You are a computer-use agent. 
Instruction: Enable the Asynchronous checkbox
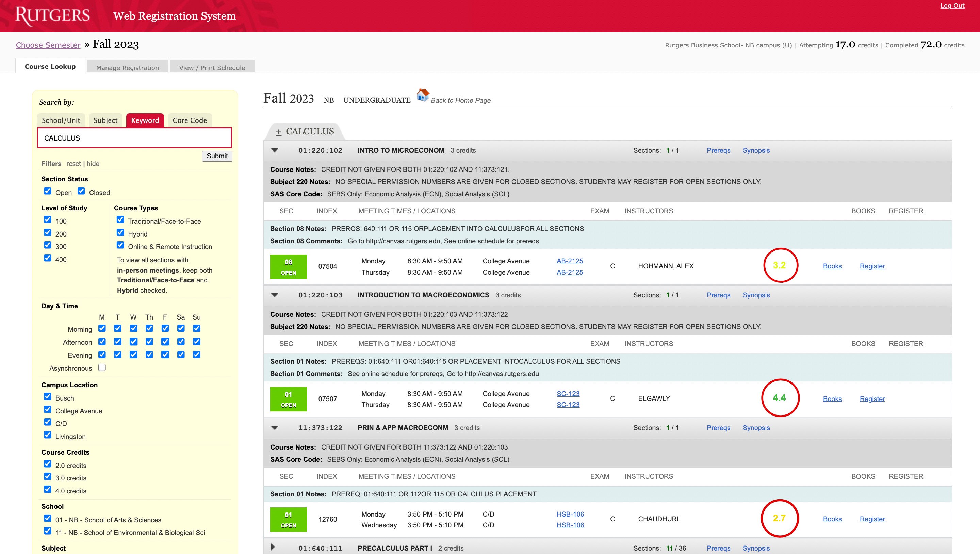coord(102,368)
